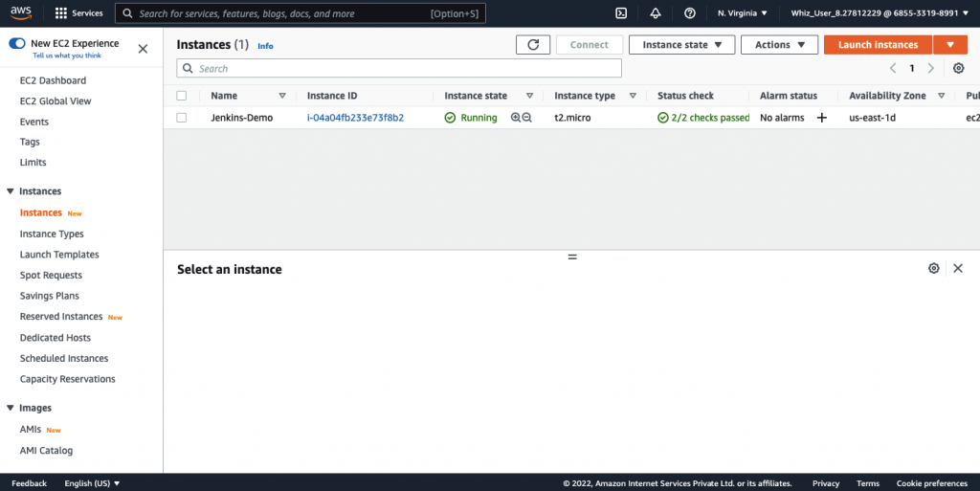
Task: Go to EC2 Dashboard
Action: coord(53,80)
